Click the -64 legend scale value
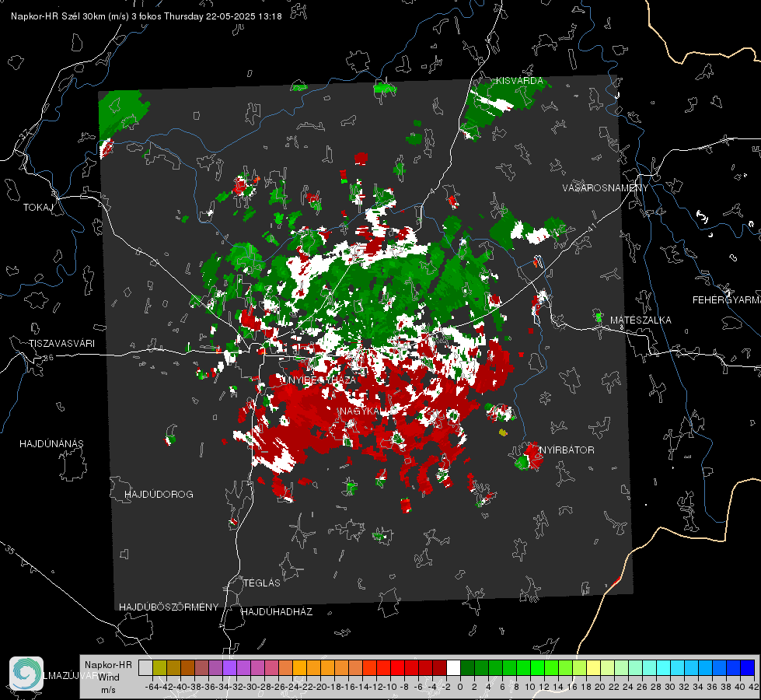The height and width of the screenshot is (700, 761). coord(152,687)
